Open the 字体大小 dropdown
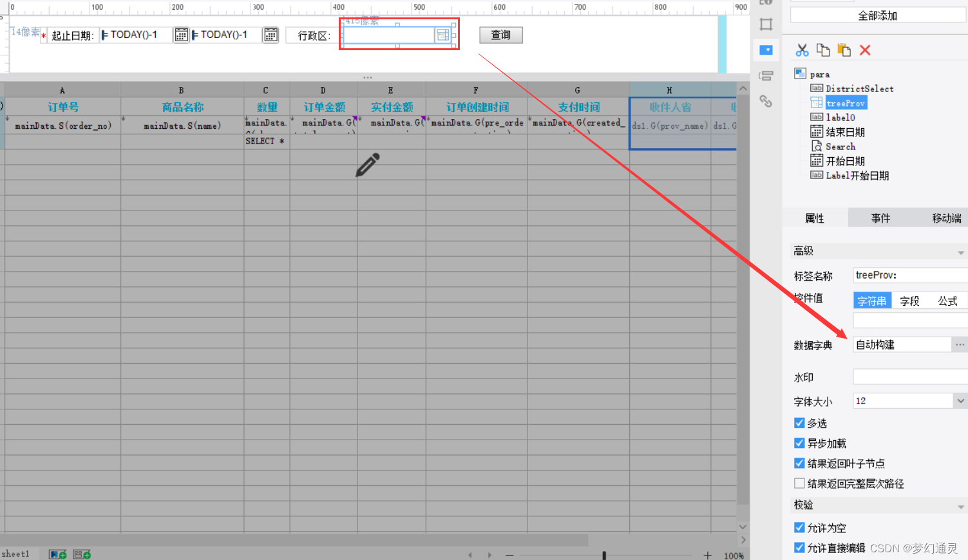This screenshot has height=560, width=968. coord(960,401)
